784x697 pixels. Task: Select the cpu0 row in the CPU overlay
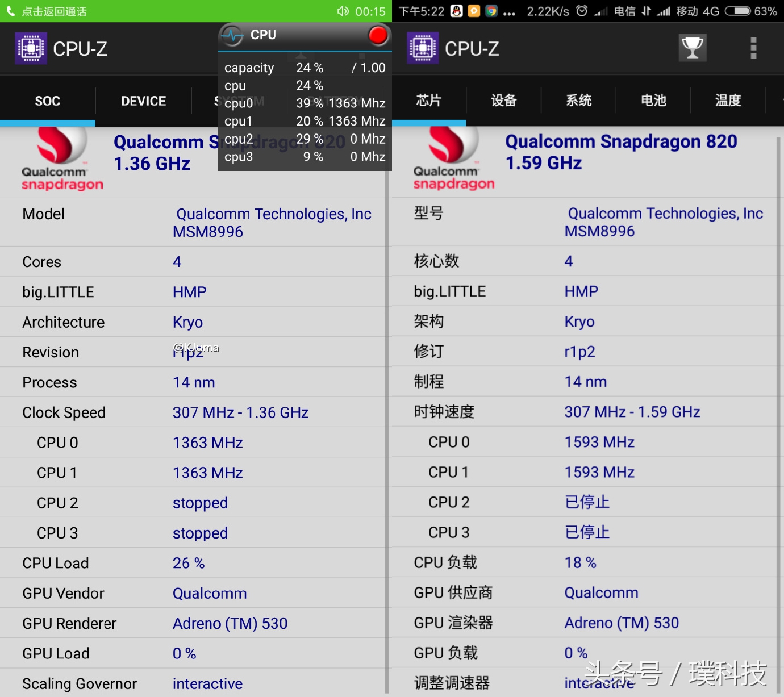point(305,103)
